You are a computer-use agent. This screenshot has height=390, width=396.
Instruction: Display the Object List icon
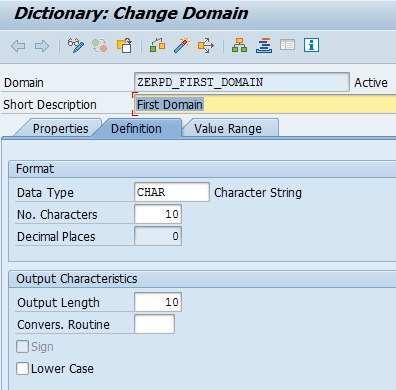click(x=264, y=45)
